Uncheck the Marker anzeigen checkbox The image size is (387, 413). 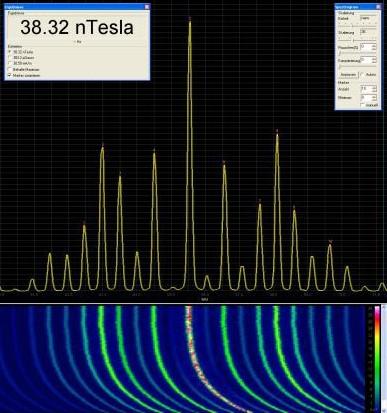pos(10,76)
